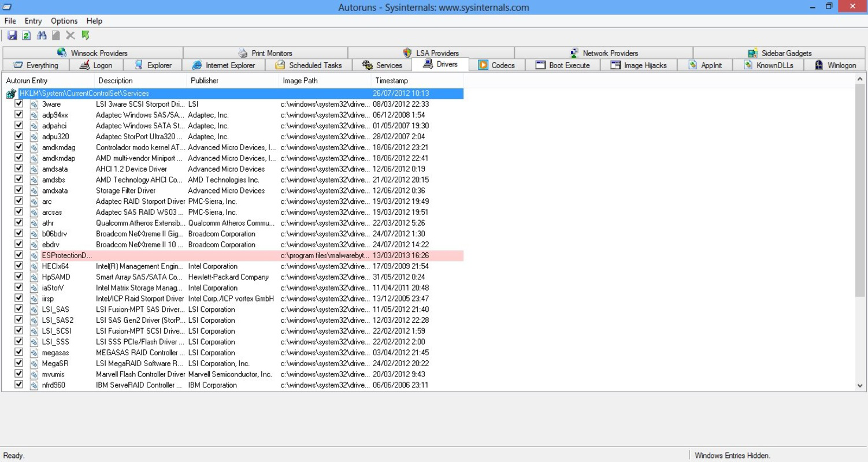Click the Delete X toolbar icon
The image size is (868, 462).
(x=71, y=36)
